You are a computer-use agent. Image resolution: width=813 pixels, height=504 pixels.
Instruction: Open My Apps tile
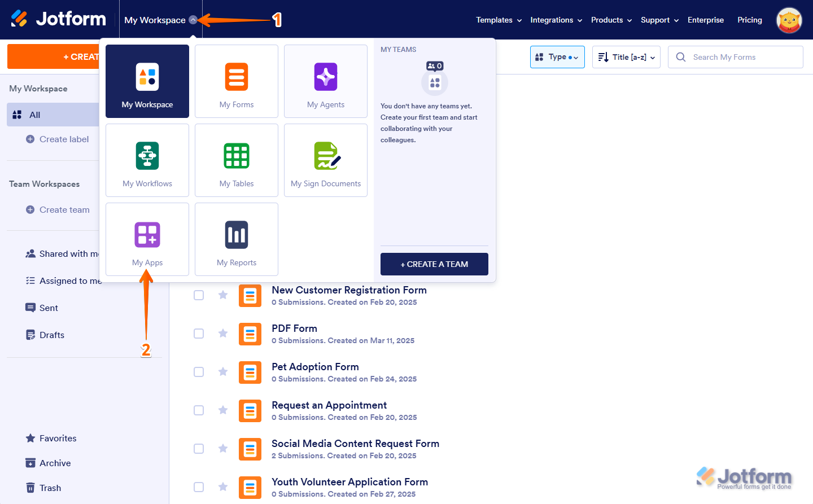[147, 239]
